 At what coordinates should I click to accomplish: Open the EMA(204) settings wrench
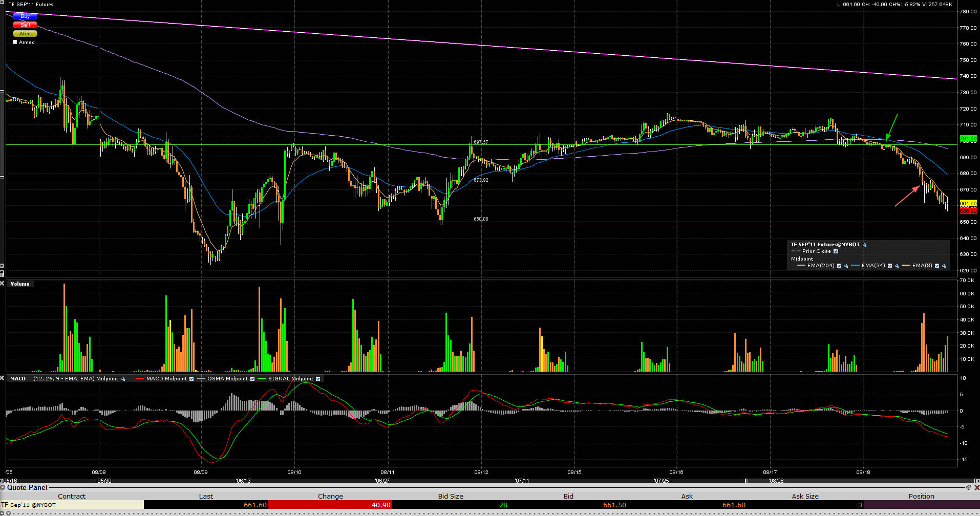coord(846,266)
